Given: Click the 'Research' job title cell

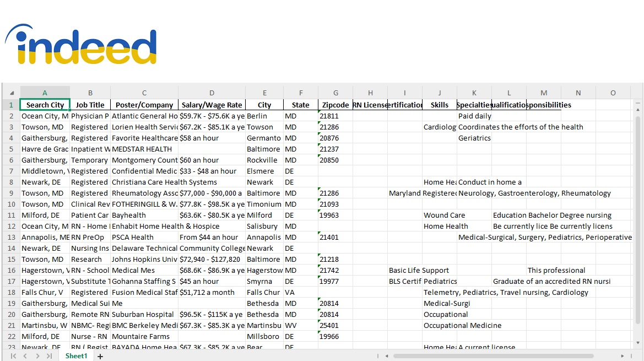Looking at the screenshot, I should (90, 260).
